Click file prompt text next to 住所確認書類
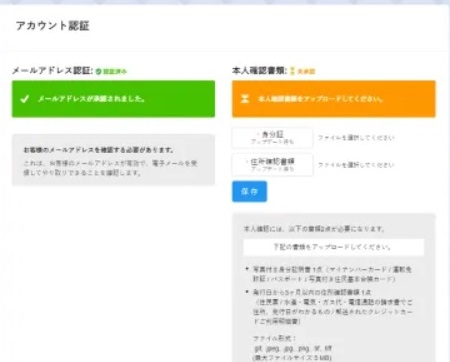The height and width of the screenshot is (362, 450). pos(356,165)
